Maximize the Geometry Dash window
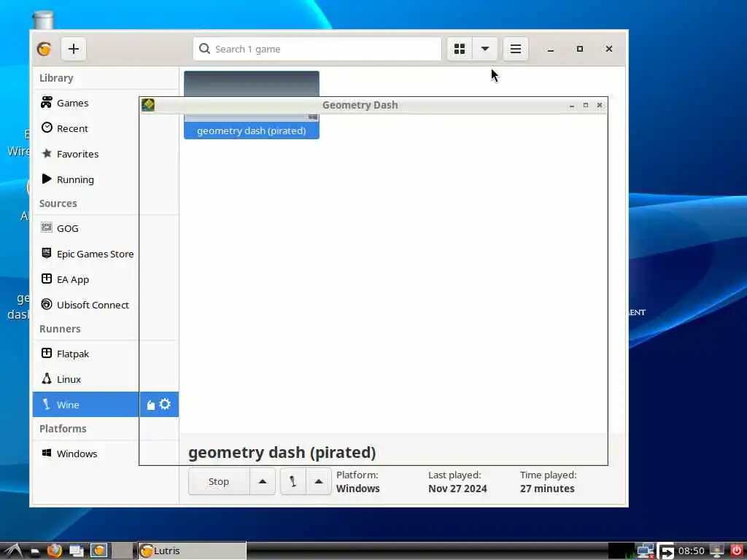The height and width of the screenshot is (560, 747). [x=586, y=105]
